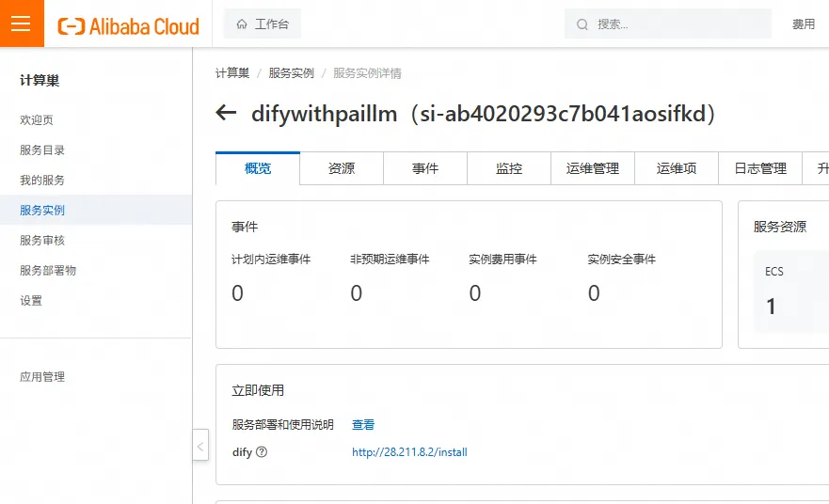This screenshot has width=829, height=504.
Task: Click the 计算巢 sidebar title
Action: (40, 80)
